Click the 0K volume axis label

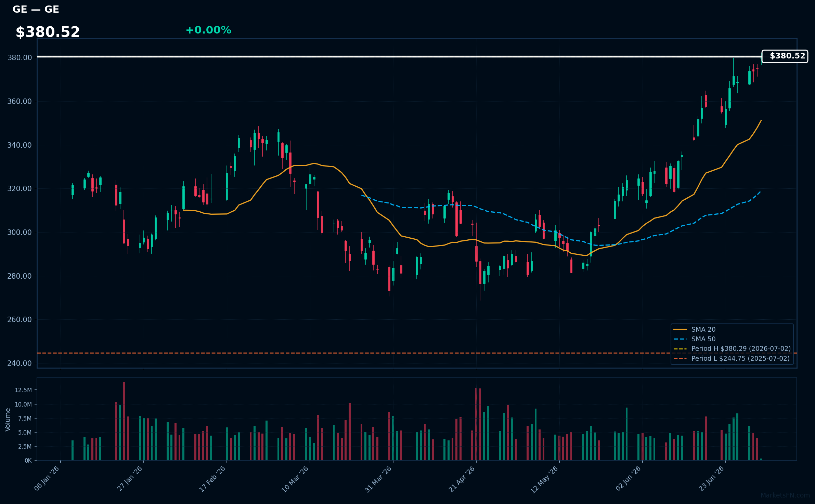pyautogui.click(x=28, y=461)
